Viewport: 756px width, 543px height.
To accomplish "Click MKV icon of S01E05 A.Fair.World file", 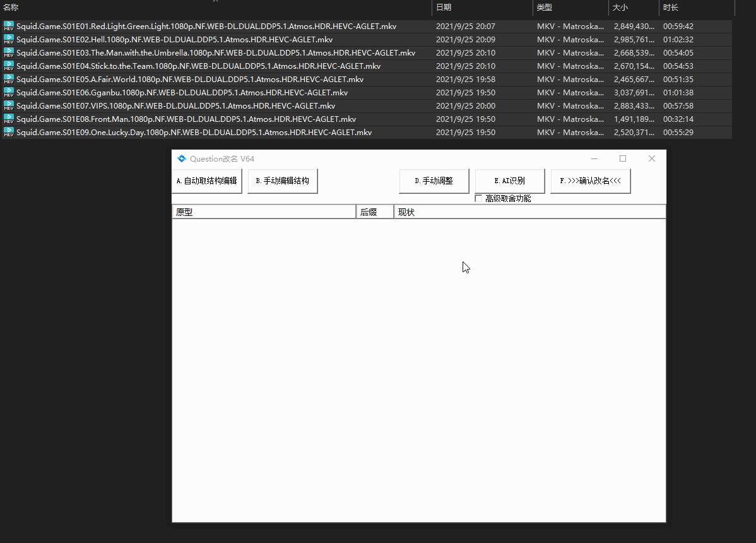I will pyautogui.click(x=9, y=79).
